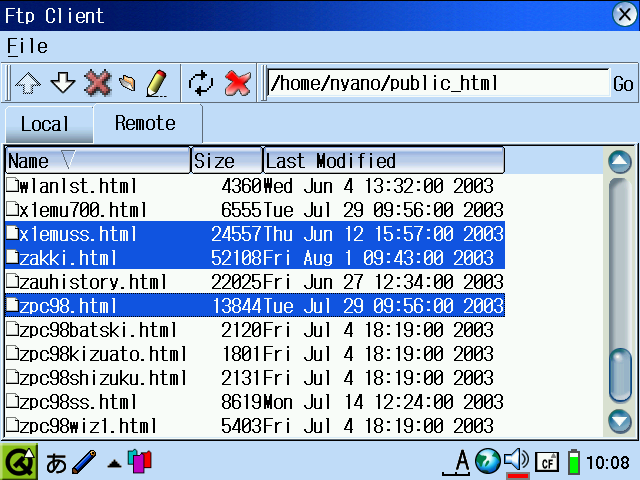Click the CF card icon in taskbar

coord(546,462)
